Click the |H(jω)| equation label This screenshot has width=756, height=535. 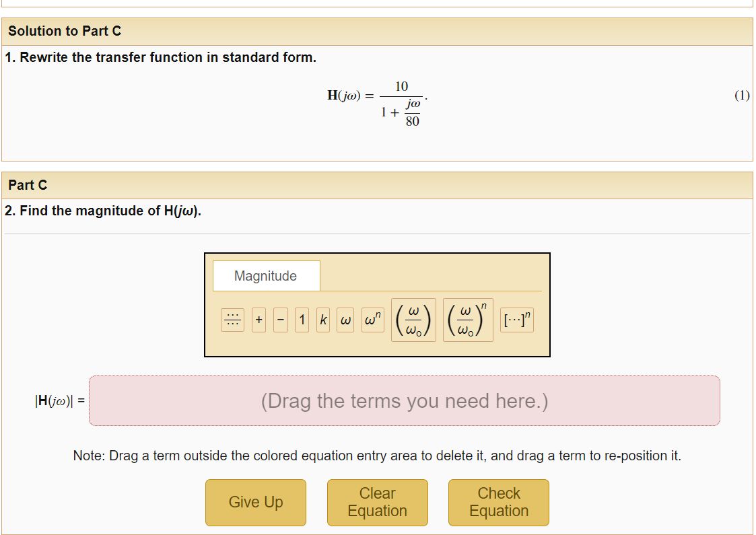[58, 400]
